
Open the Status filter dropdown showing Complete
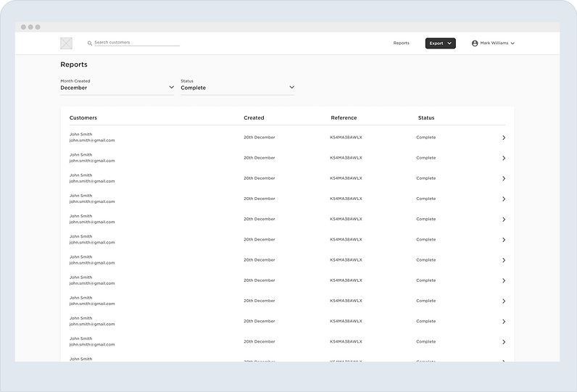click(237, 87)
